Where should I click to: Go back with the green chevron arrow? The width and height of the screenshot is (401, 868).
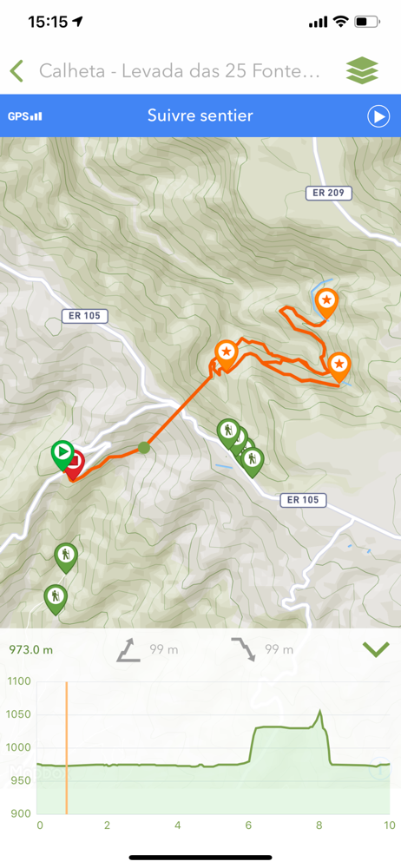[16, 71]
